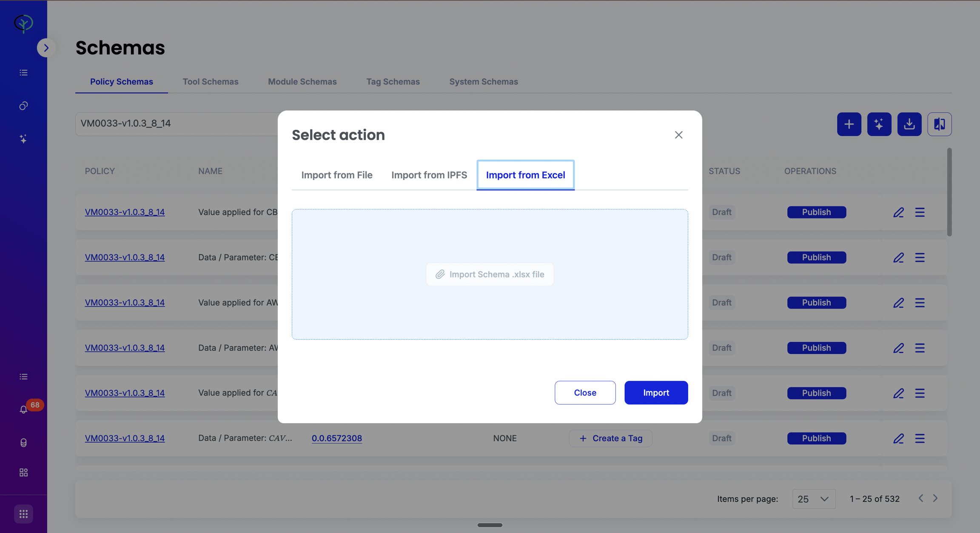Click the sparkle AI icon in sidebar
The image size is (980, 533).
(x=23, y=139)
